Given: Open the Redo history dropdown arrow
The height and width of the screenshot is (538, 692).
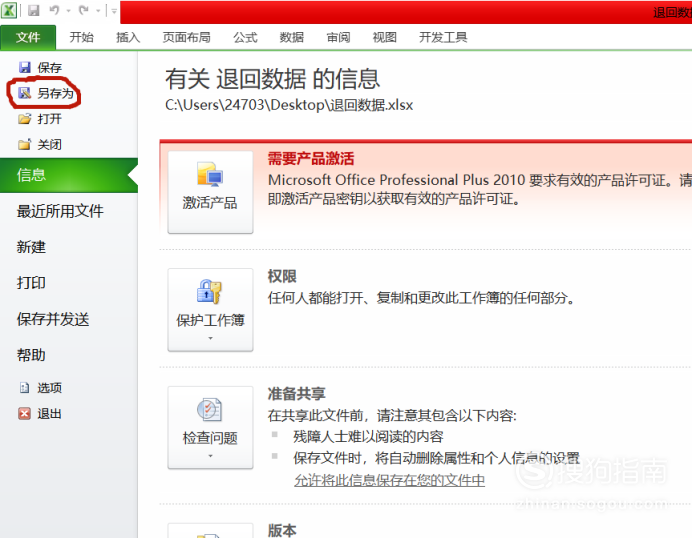Looking at the screenshot, I should (98, 11).
